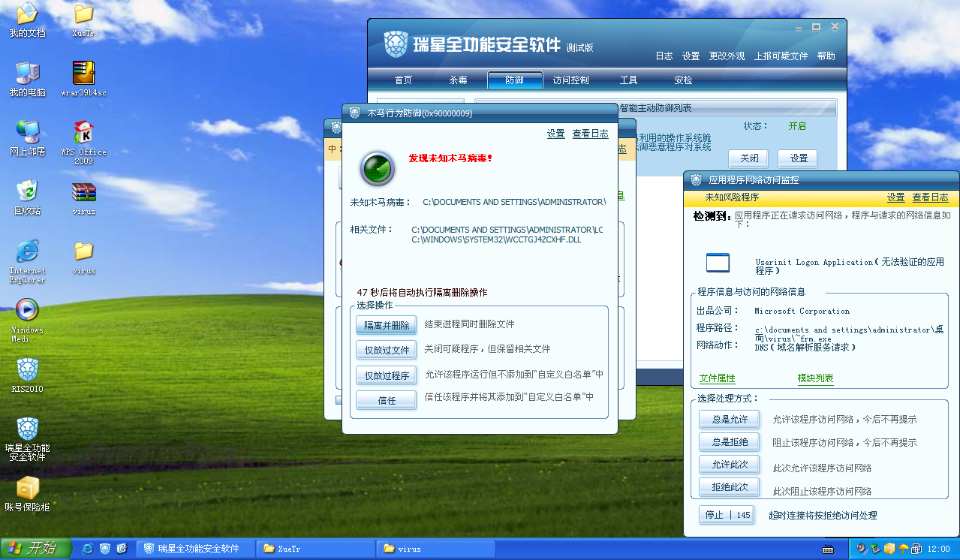Open the 帮助 menu item
This screenshot has width=960, height=560.
pyautogui.click(x=826, y=56)
